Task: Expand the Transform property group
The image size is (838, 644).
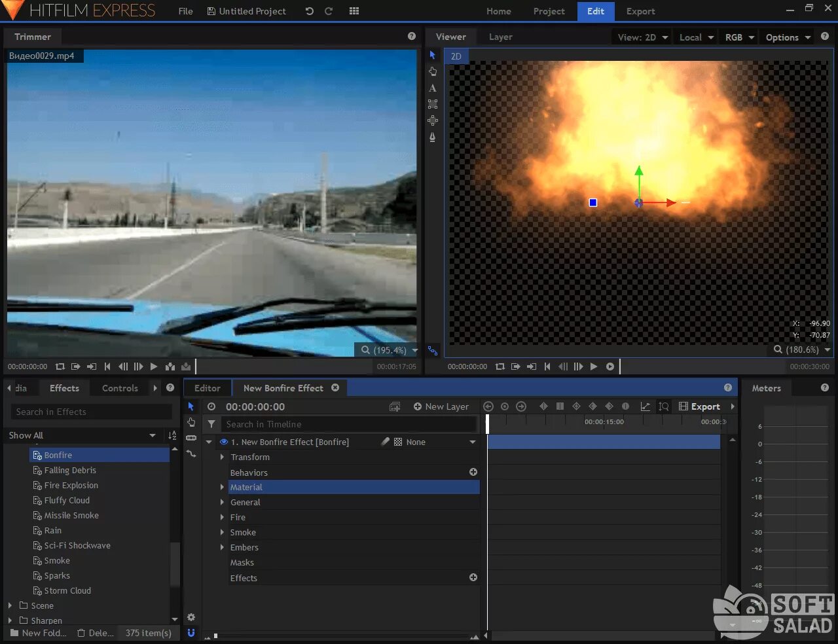Action: pos(222,457)
